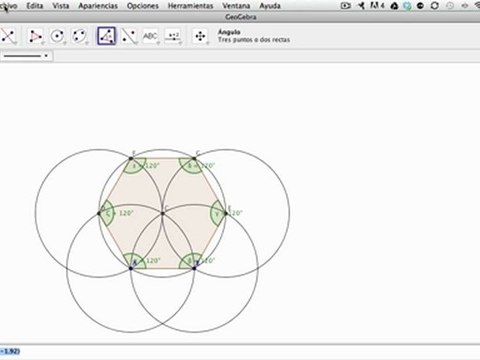Click the 120° label at vertex F
The image size is (480, 360).
[x=152, y=166]
